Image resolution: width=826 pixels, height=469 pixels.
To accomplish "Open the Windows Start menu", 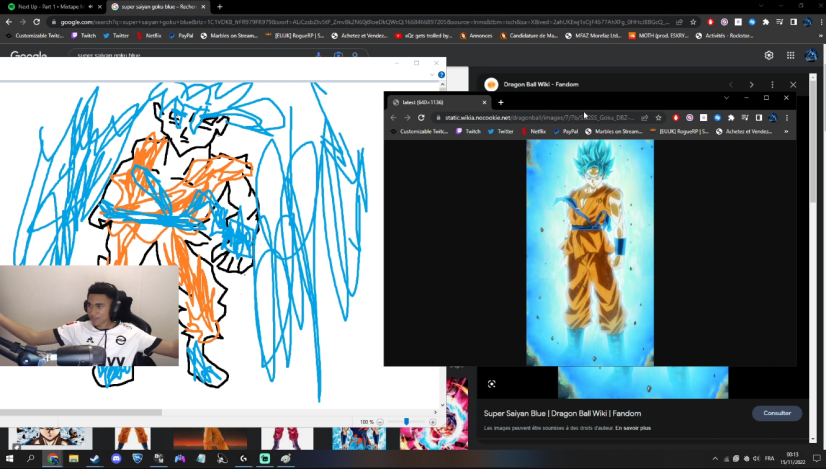I will click(9, 458).
